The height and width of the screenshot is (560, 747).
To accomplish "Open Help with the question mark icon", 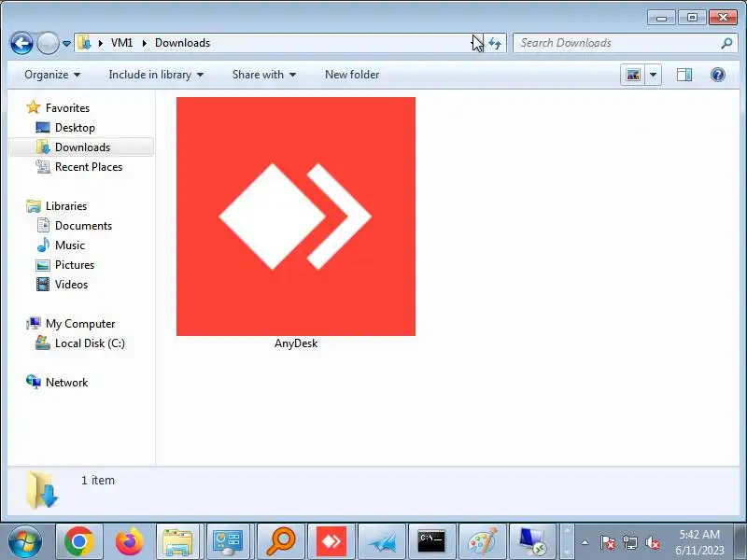I will (718, 75).
